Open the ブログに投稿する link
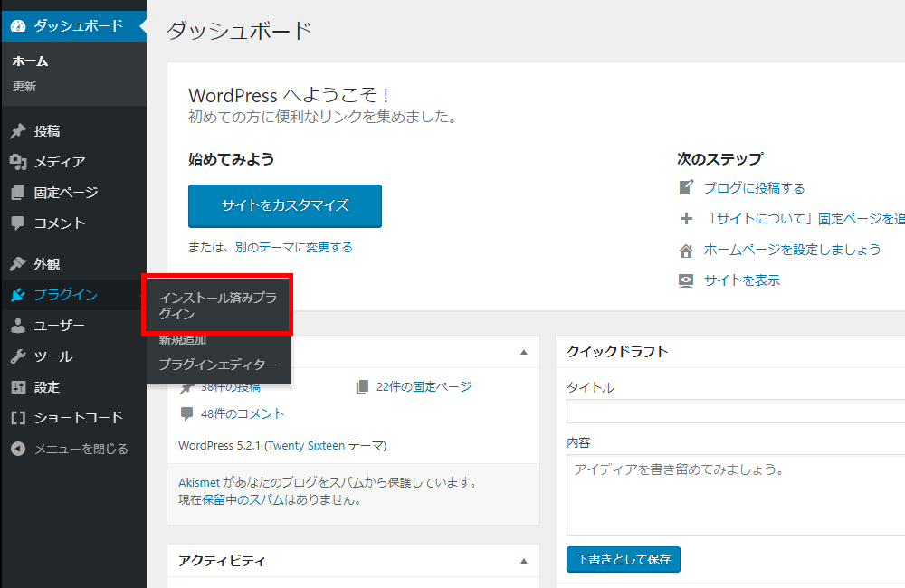Screen dimensions: 905x588 pyautogui.click(x=754, y=188)
